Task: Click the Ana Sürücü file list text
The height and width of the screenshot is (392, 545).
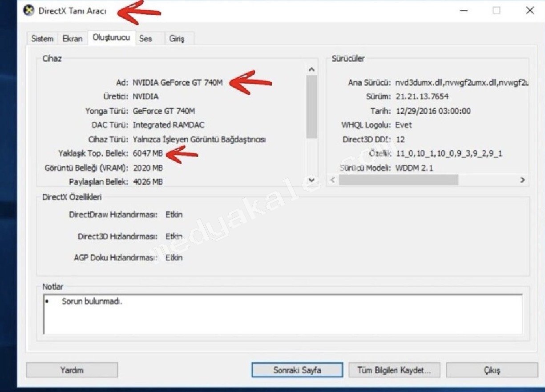Action: tap(461, 83)
